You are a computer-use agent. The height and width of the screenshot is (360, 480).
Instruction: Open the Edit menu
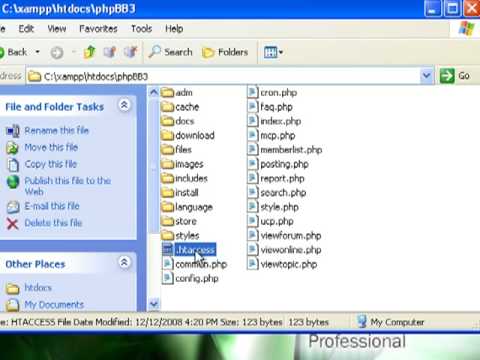tap(26, 29)
